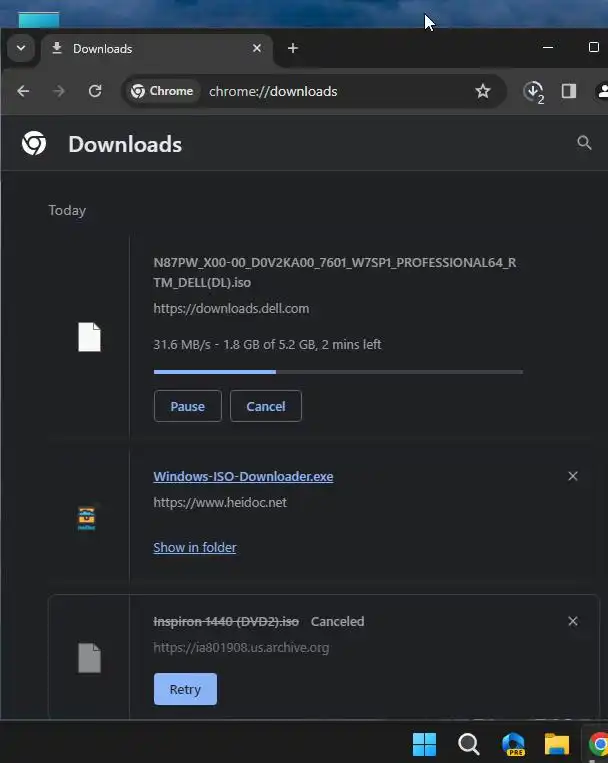Viewport: 608px width, 763px height.
Task: Click the Windows-ISO-Downloader app icon
Action: (87, 518)
